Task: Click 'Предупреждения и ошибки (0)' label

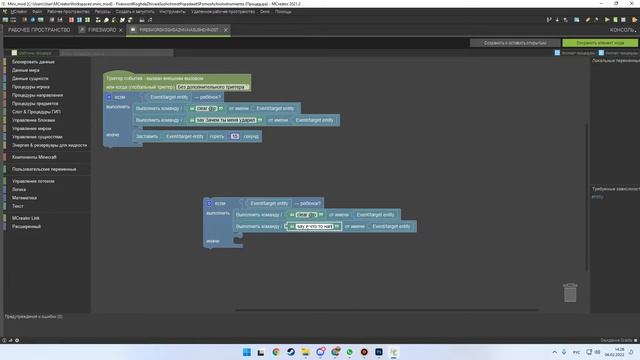Action: (x=34, y=316)
